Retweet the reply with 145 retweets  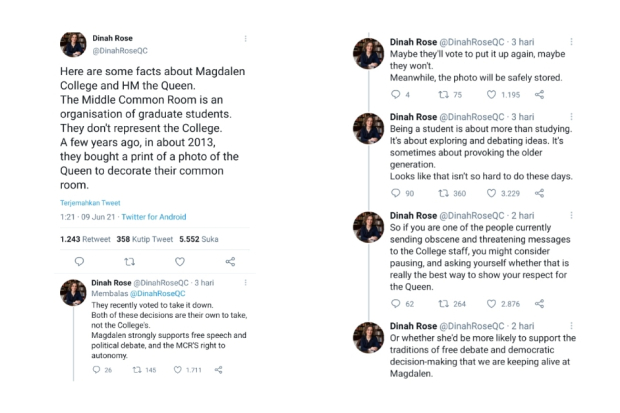tap(137, 370)
